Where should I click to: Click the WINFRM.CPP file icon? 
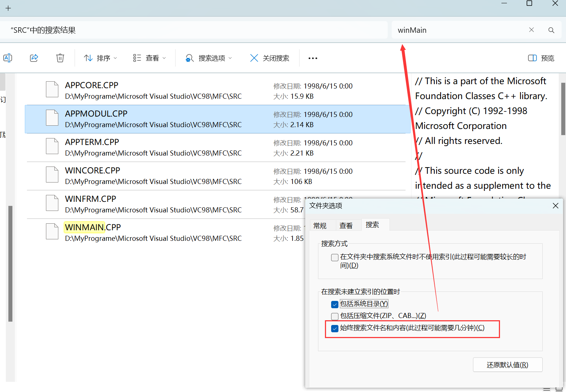[x=52, y=203]
